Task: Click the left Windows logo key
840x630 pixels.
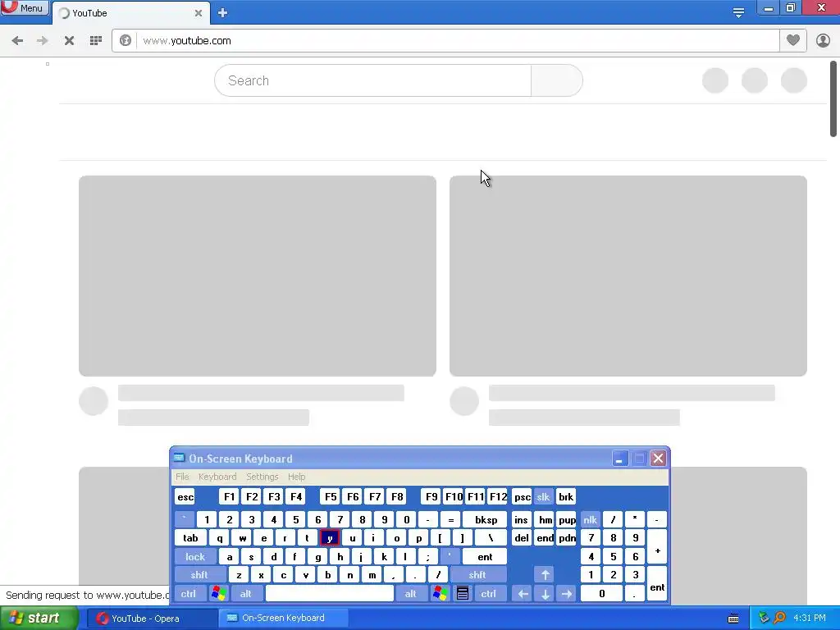Action: click(x=218, y=594)
